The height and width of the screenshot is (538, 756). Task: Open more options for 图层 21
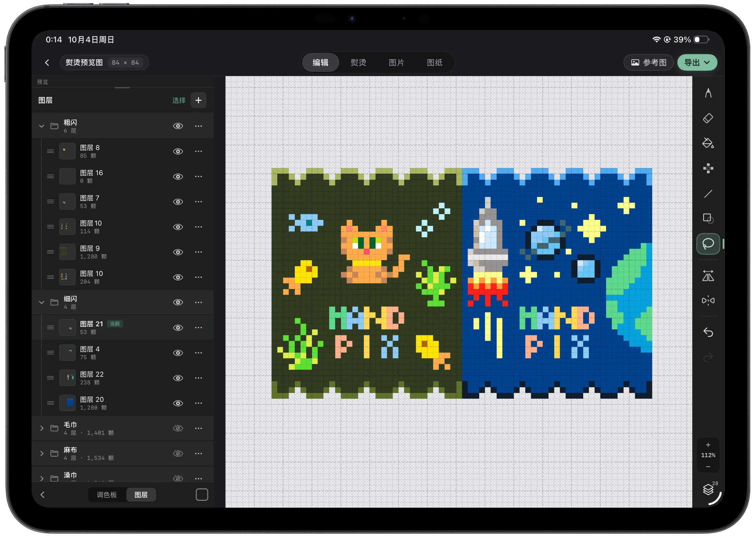[198, 327]
